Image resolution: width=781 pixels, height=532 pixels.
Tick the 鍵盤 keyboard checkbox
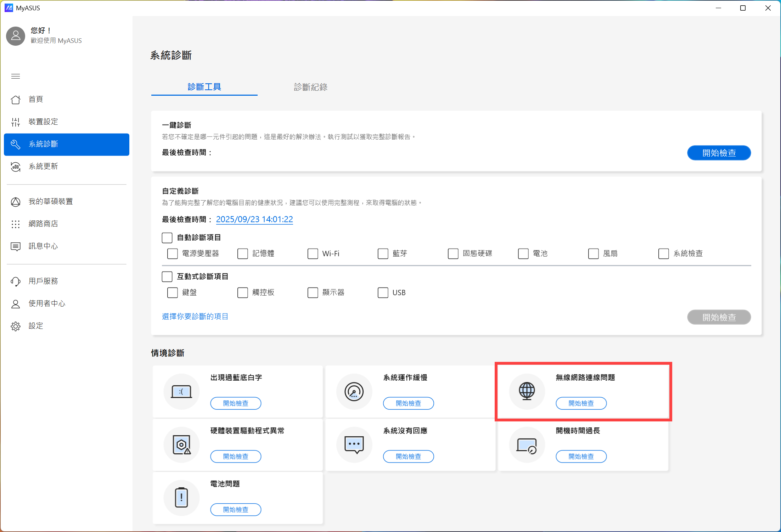click(172, 293)
